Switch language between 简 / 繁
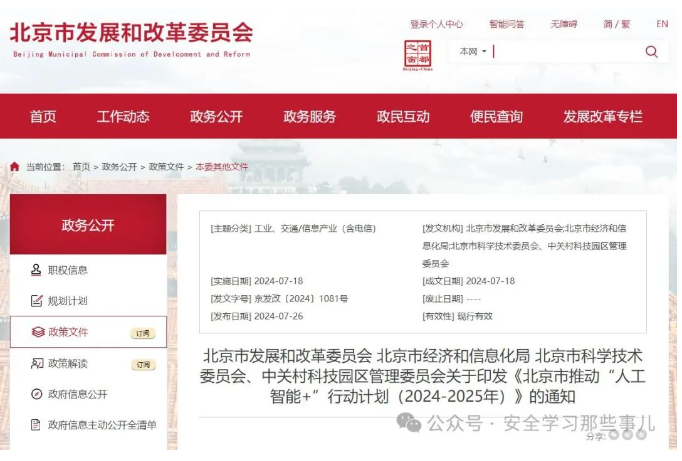The width and height of the screenshot is (682, 461). [616, 24]
